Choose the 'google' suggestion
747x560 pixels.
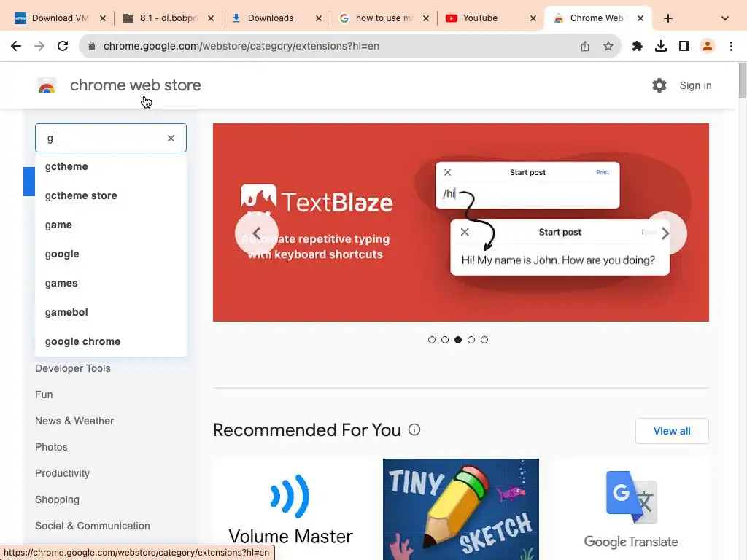(x=111, y=254)
